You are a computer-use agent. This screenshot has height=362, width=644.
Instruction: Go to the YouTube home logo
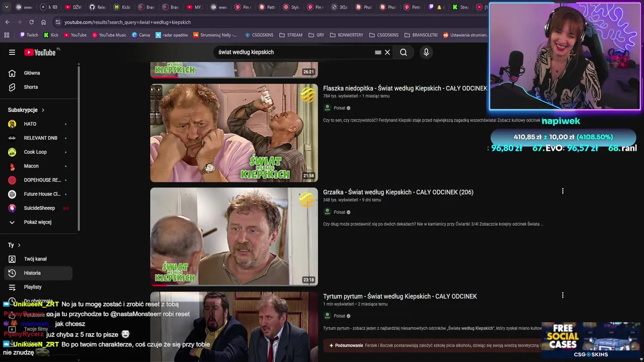coord(40,52)
